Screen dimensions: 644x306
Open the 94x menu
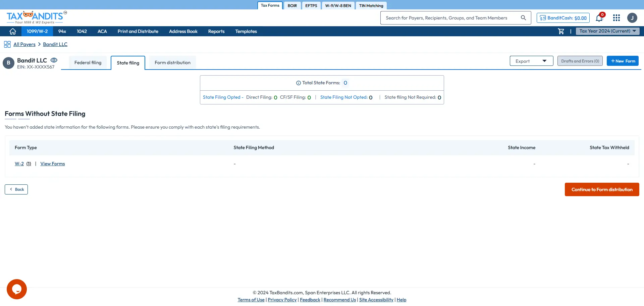tap(62, 31)
